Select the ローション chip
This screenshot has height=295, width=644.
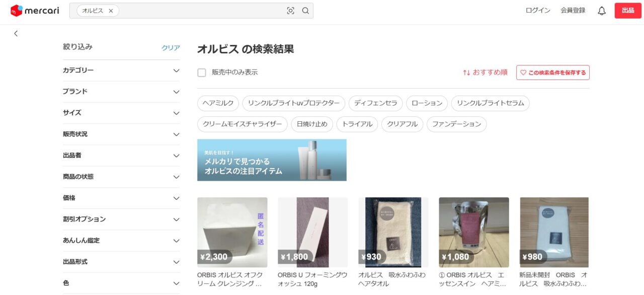(x=427, y=103)
